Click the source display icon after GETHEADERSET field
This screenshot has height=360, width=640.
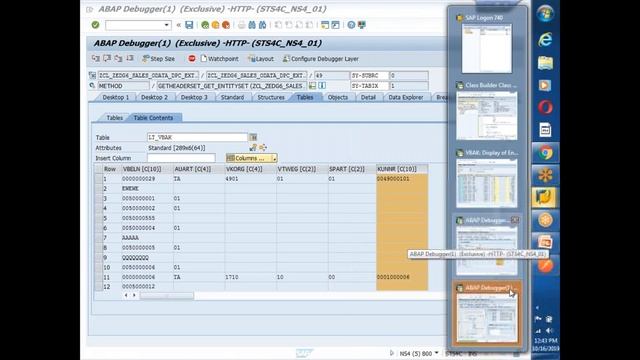[x=312, y=86]
